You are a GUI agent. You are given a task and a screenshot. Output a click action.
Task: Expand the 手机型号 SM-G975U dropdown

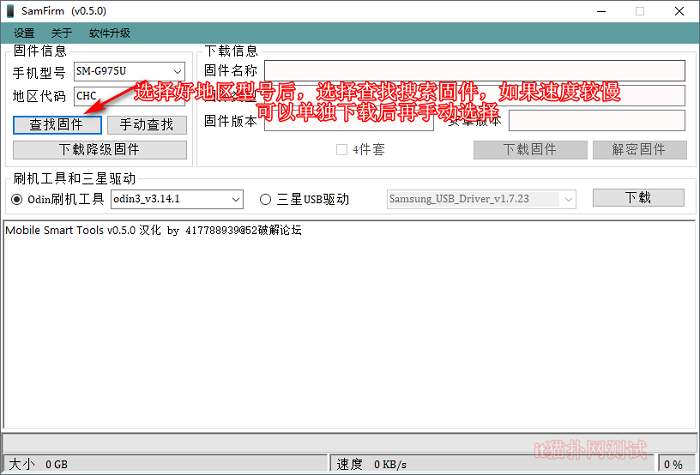pyautogui.click(x=177, y=71)
